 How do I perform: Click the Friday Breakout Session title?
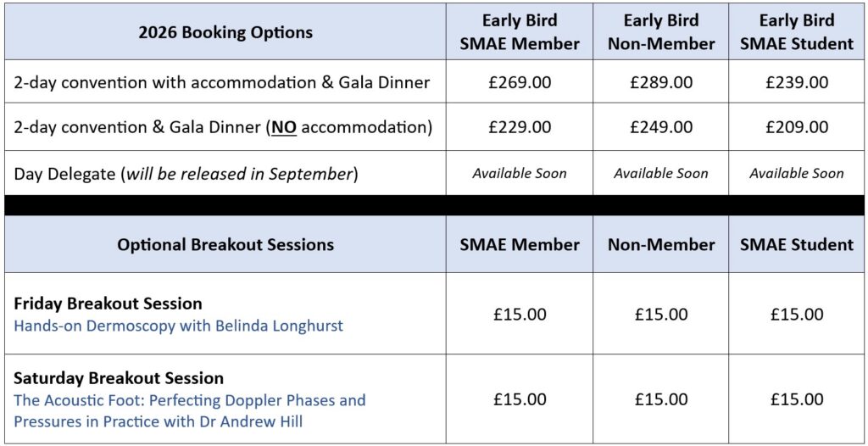(x=108, y=304)
